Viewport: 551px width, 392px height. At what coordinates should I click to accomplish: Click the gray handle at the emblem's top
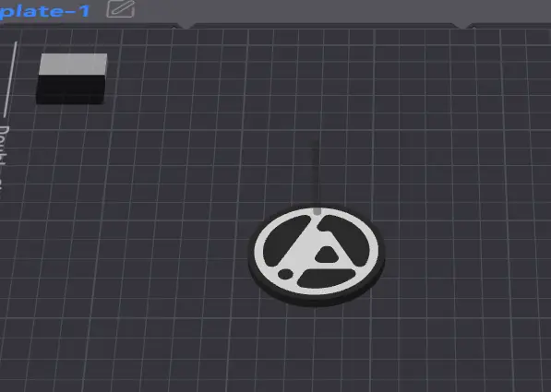[x=317, y=211]
